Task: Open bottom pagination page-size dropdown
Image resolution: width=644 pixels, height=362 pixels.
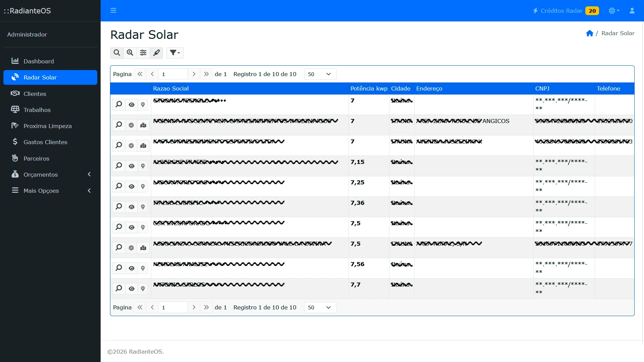Action: pos(320,307)
